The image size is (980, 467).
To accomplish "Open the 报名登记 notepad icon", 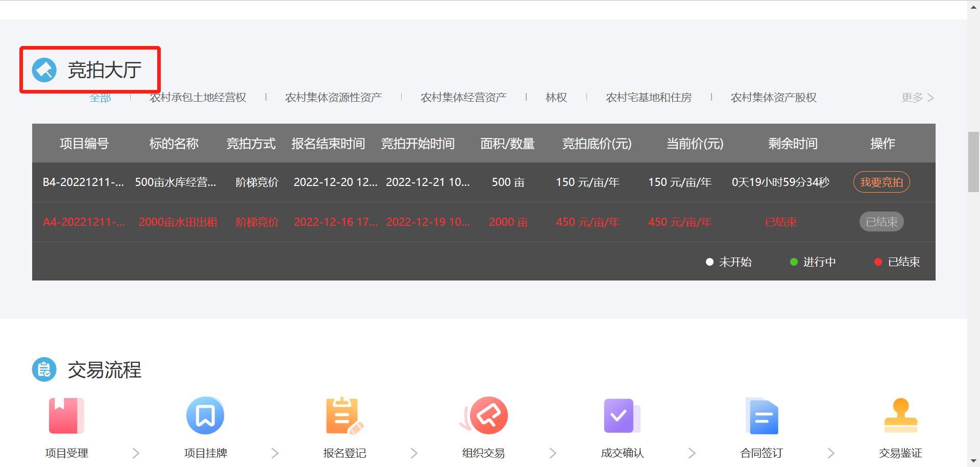I will point(345,416).
